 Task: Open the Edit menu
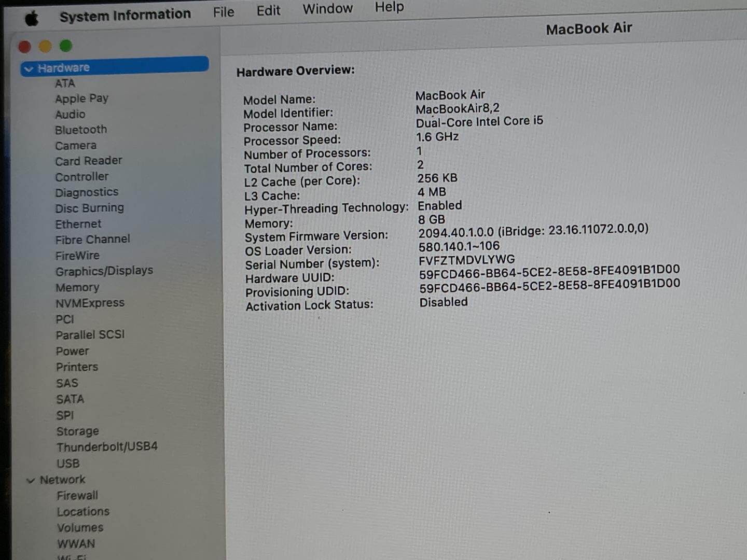[x=268, y=11]
